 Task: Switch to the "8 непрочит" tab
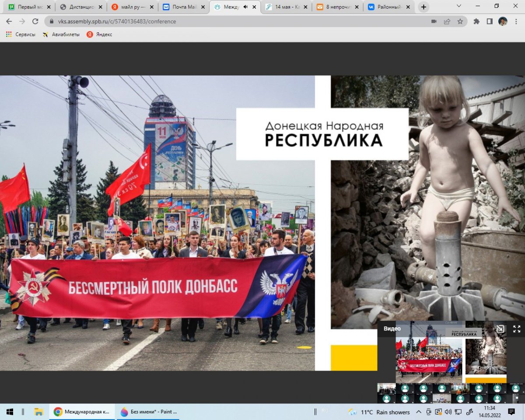click(x=338, y=7)
